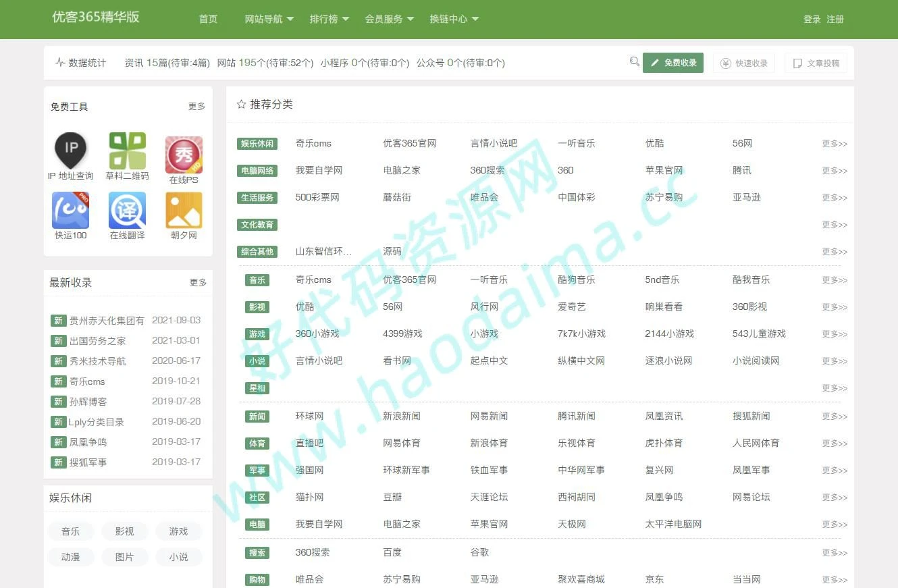
Task: Click the search magnifier icon
Action: 634,62
